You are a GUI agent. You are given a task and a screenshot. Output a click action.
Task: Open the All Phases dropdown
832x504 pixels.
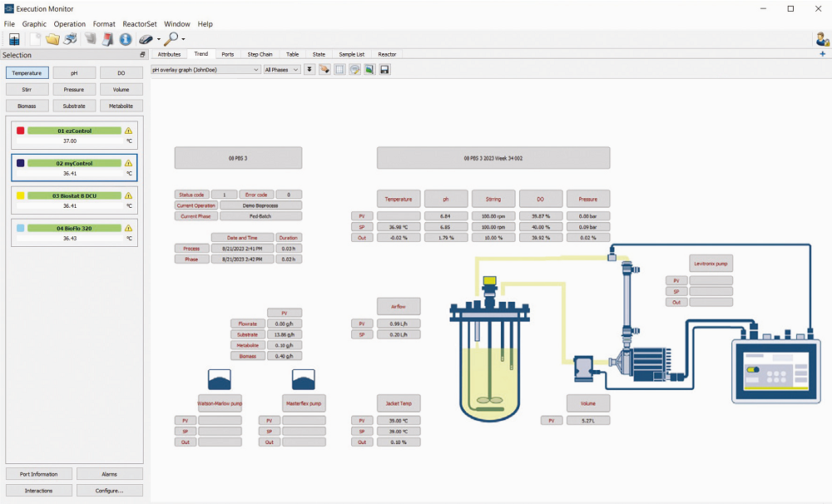[282, 70]
